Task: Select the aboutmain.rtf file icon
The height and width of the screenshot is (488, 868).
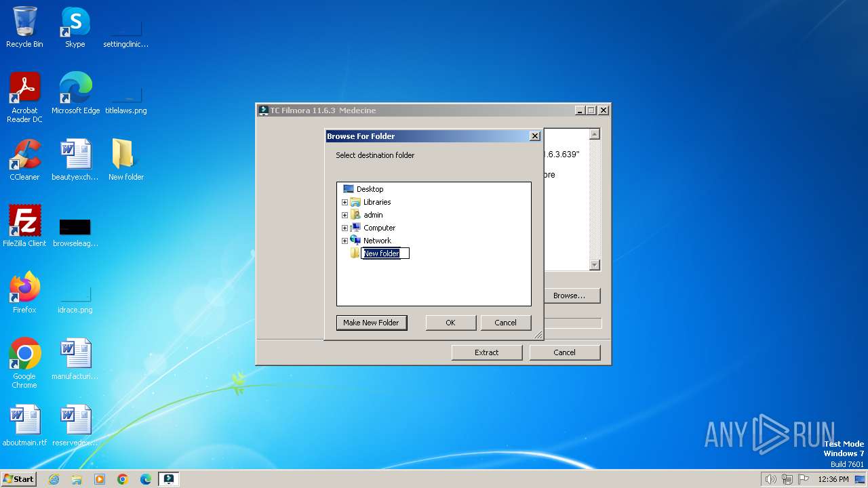Action: tap(24, 426)
